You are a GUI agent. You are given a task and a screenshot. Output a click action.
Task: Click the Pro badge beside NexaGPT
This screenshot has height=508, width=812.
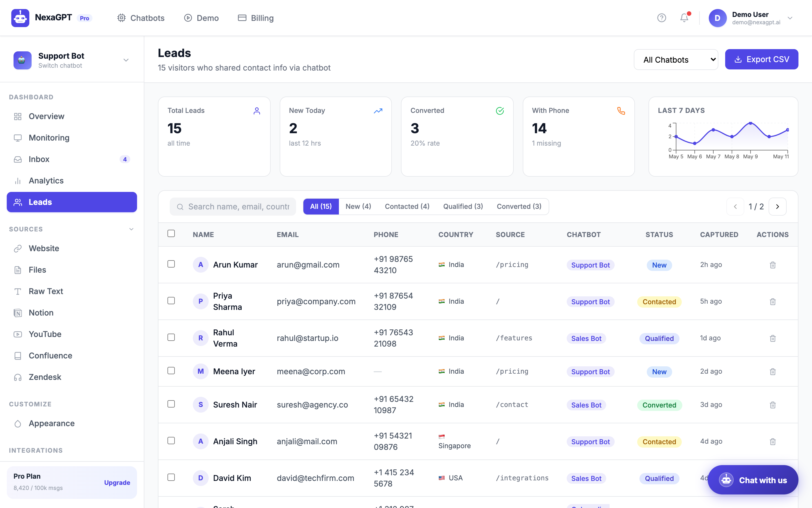point(85,18)
